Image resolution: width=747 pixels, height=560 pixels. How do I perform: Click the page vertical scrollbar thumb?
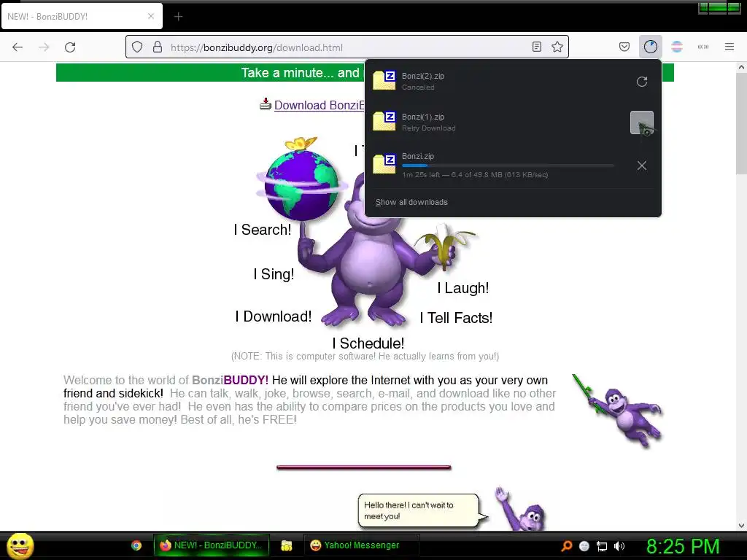[741, 124]
